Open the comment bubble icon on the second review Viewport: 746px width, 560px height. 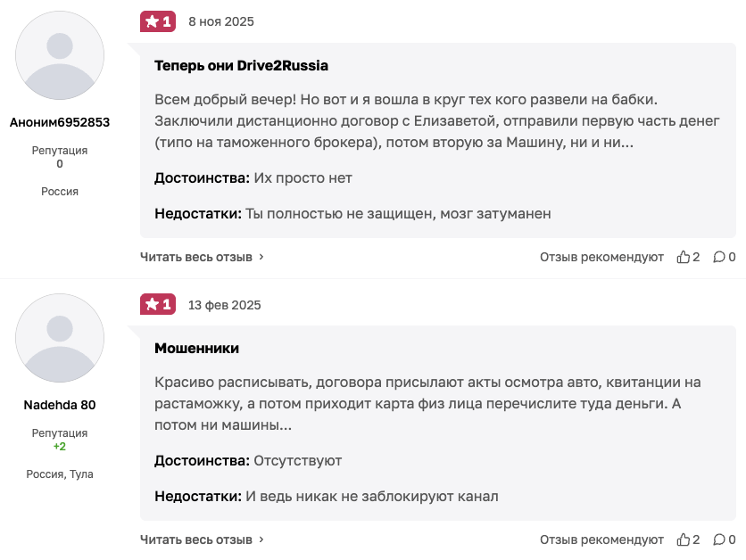pos(719,539)
